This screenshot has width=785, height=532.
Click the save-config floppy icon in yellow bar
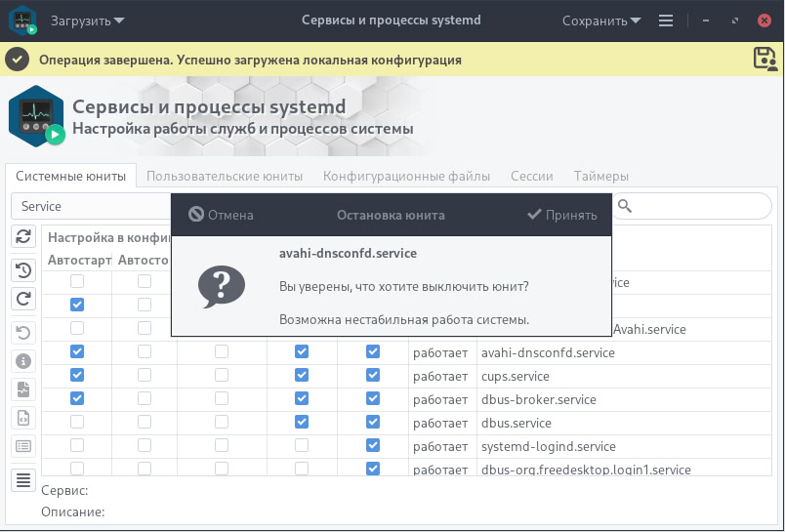coord(764,59)
